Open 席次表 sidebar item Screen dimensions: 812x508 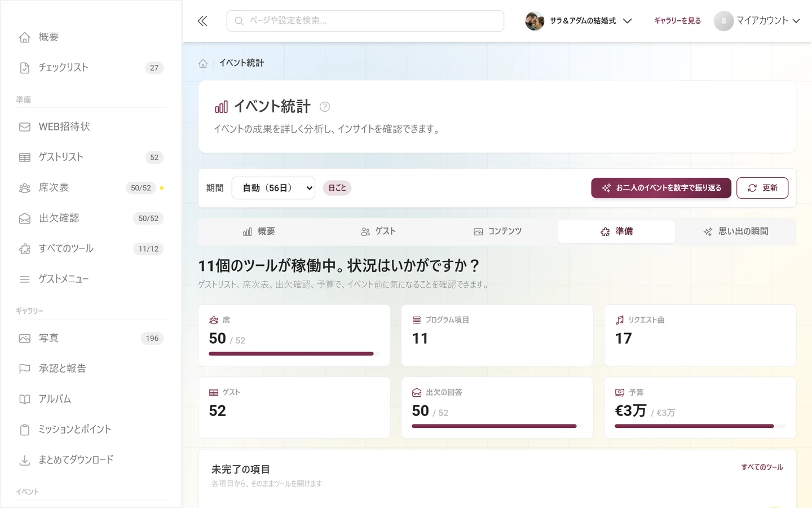click(91, 188)
